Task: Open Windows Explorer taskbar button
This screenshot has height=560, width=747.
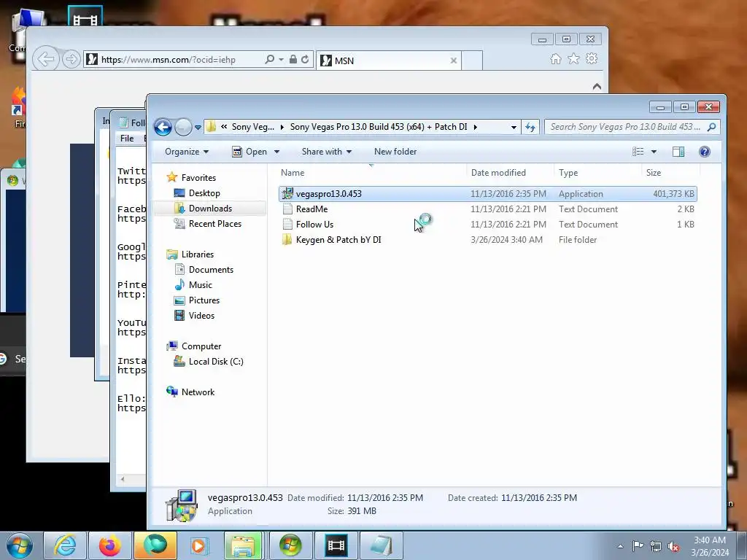Action: [244, 545]
